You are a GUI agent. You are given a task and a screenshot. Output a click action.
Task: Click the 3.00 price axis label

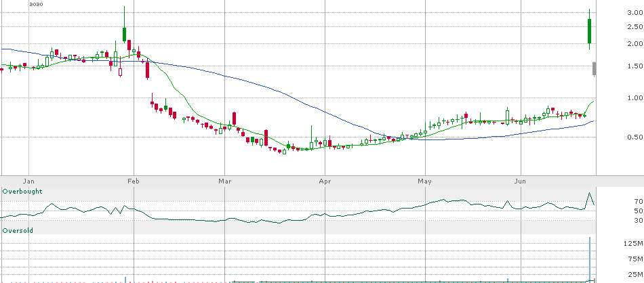(635, 13)
